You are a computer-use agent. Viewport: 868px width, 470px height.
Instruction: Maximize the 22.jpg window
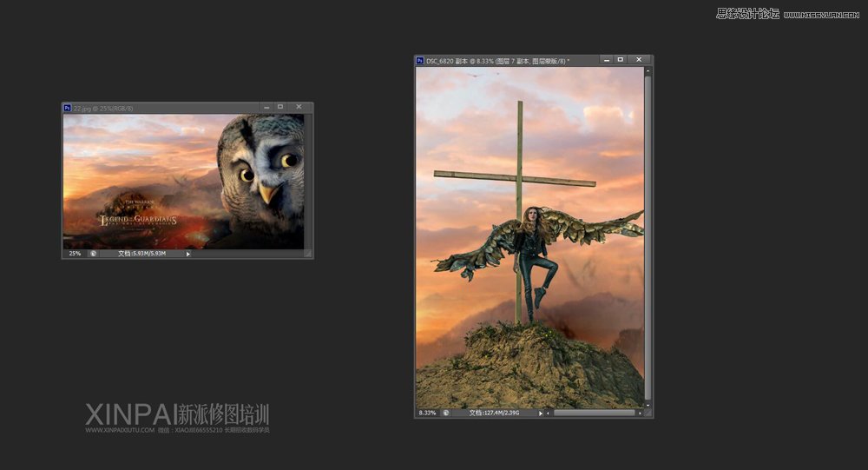[x=280, y=107]
